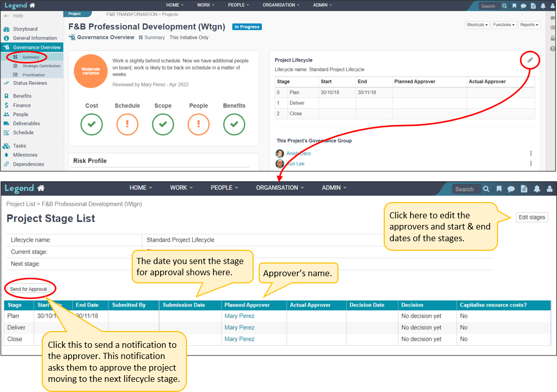
Task: Open Mary Perez link in Deliver row
Action: [239, 328]
